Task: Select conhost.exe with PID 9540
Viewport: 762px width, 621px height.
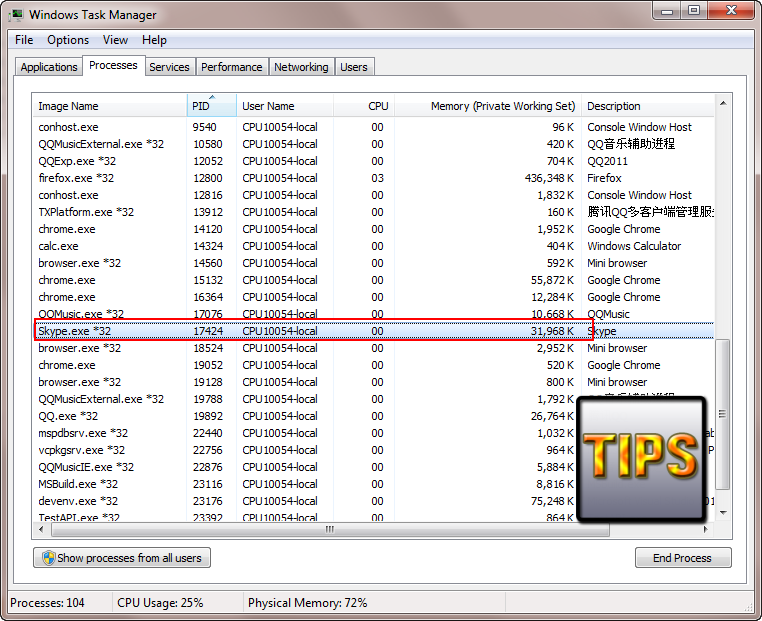Action: click(x=373, y=127)
